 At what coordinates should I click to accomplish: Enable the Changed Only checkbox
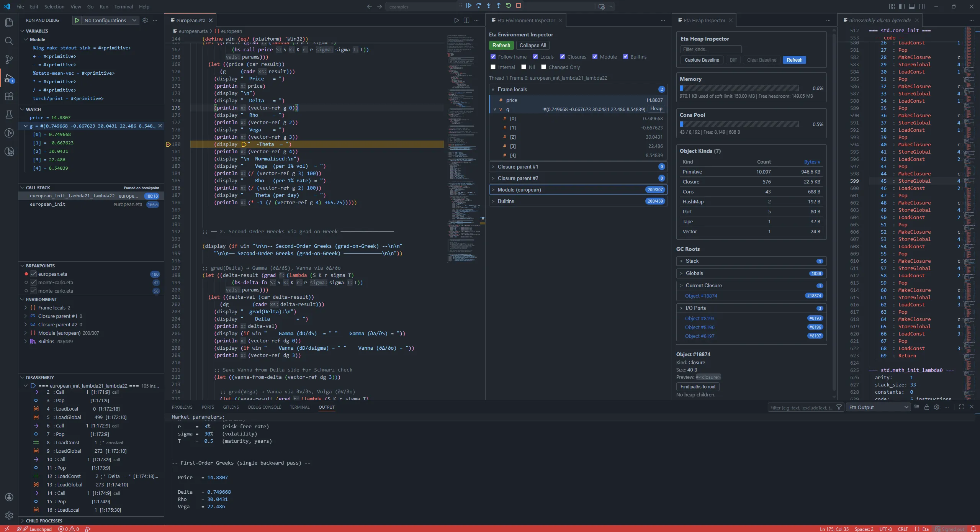[x=544, y=67]
